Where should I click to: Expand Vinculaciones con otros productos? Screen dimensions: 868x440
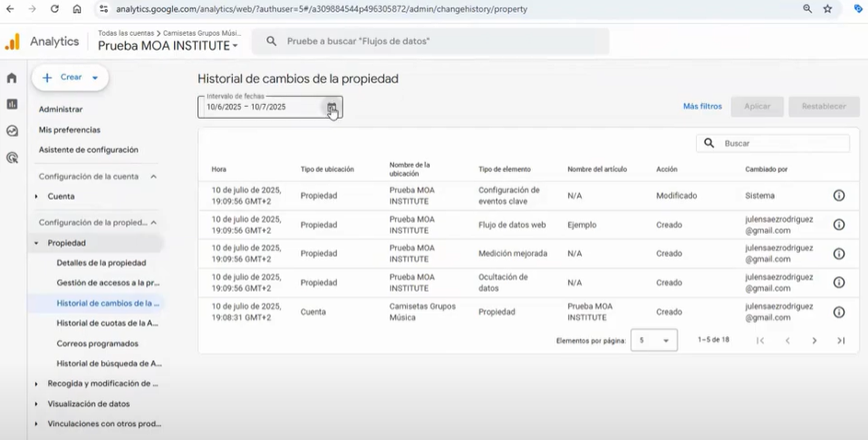click(37, 424)
